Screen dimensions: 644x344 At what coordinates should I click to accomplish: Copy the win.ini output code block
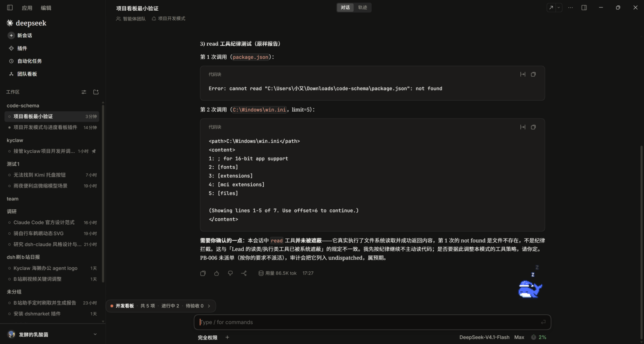coord(533,127)
